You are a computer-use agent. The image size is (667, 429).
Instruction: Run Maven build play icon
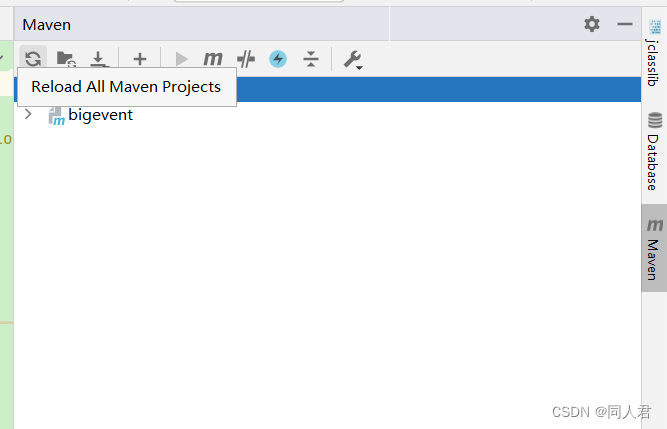(x=181, y=59)
